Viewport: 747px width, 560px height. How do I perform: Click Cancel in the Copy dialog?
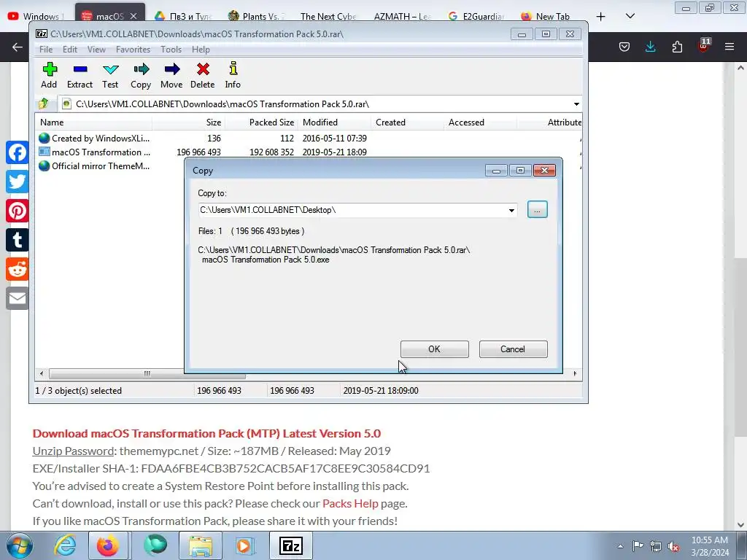point(513,349)
